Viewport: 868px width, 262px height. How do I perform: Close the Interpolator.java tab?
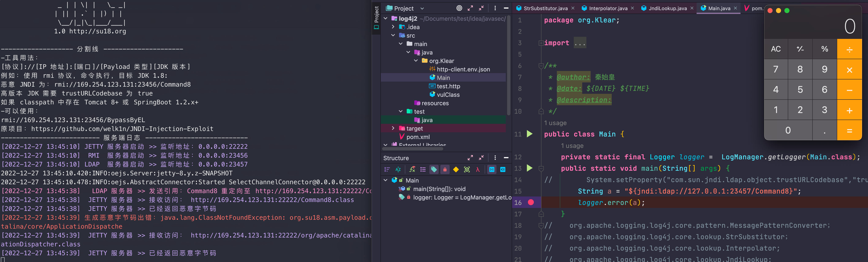(632, 8)
